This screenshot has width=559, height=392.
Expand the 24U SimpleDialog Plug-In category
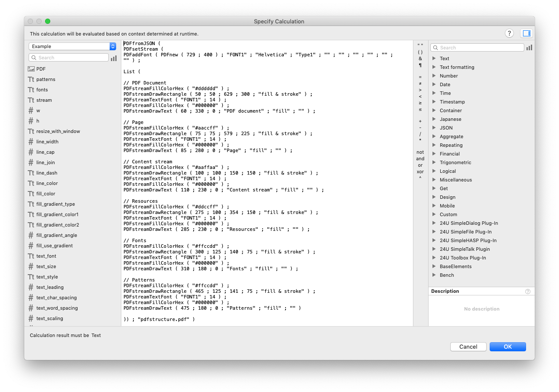tap(434, 223)
